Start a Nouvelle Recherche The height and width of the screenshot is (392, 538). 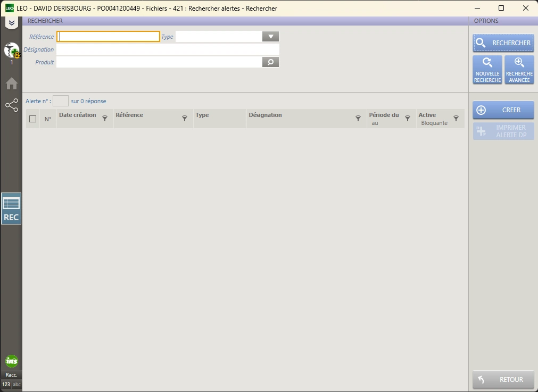point(487,70)
